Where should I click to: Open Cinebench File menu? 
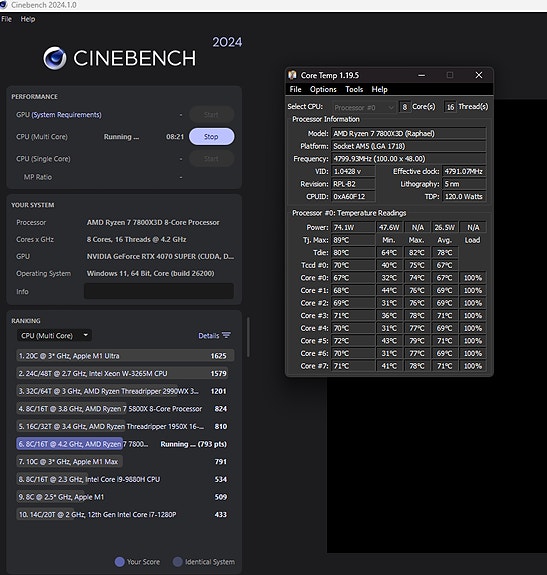pos(7,19)
